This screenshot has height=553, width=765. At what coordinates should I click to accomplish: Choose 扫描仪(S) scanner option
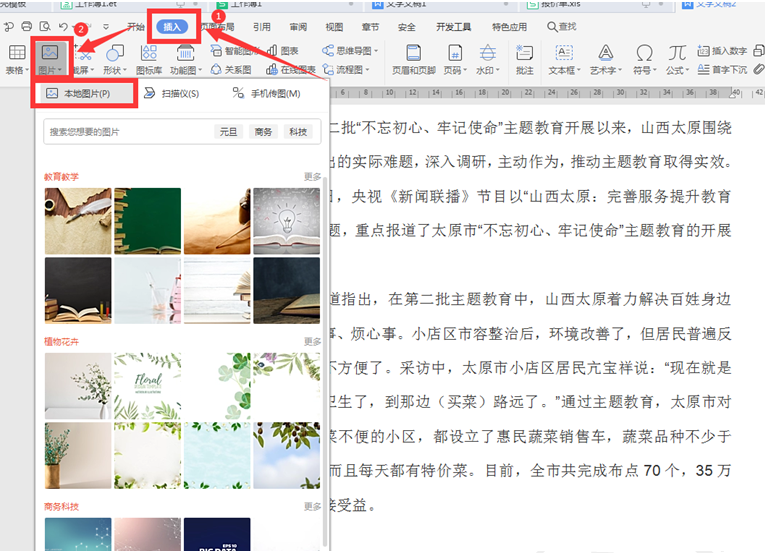pos(172,93)
